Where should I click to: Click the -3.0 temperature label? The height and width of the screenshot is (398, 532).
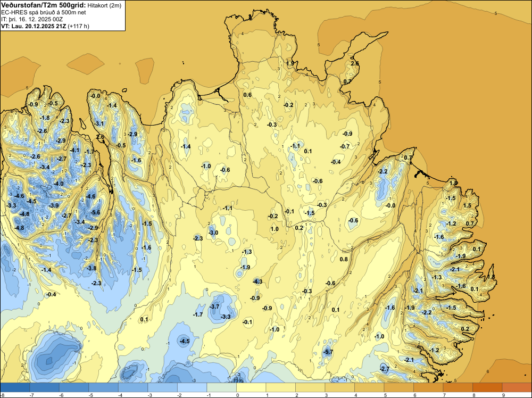213,233
